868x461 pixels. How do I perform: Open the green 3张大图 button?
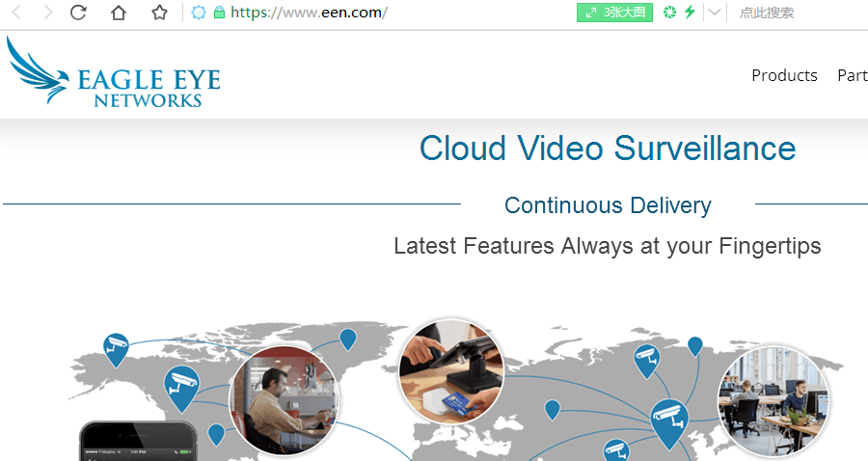tap(614, 13)
